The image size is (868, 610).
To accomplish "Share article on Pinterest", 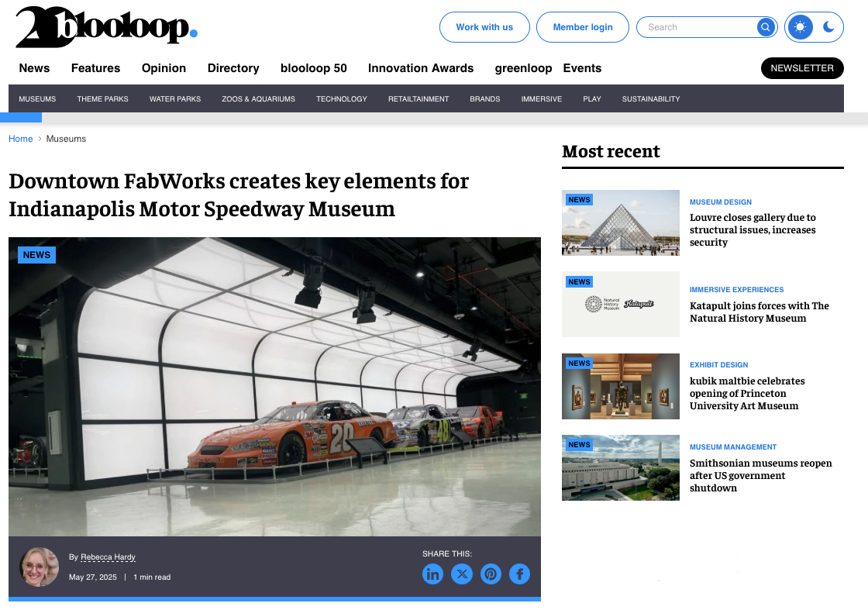I will [491, 574].
